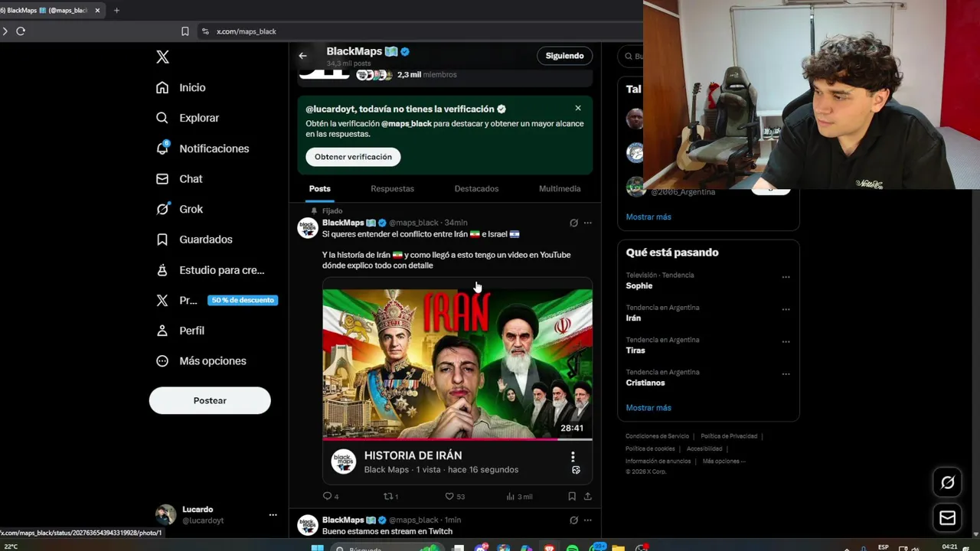Like the pinned post with 53 likes
Image resolution: width=980 pixels, height=551 pixels.
(x=455, y=497)
